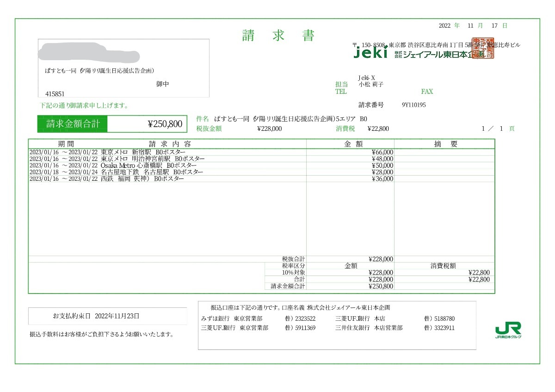This screenshot has height=392, width=555.
Task: Select invoice number 9Y110195
Action: pos(414,105)
